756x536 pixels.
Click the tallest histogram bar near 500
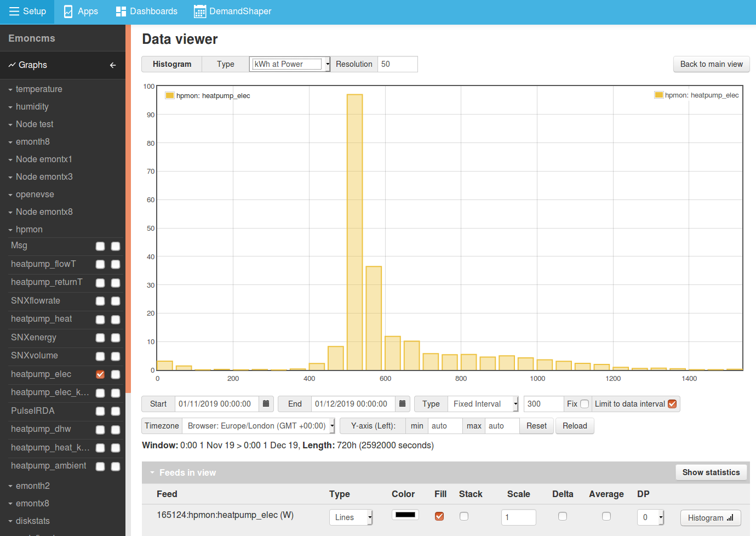(x=354, y=232)
